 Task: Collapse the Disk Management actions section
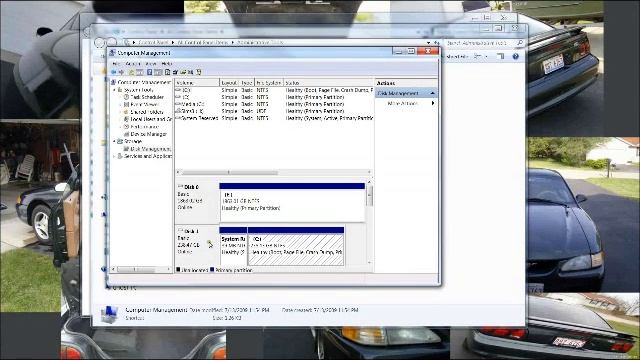432,93
